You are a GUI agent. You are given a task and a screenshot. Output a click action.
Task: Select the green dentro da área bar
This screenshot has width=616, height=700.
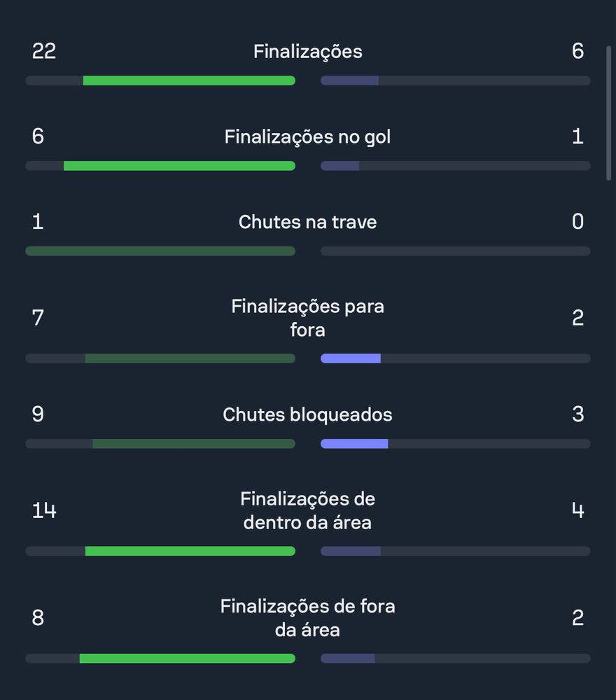(190, 551)
